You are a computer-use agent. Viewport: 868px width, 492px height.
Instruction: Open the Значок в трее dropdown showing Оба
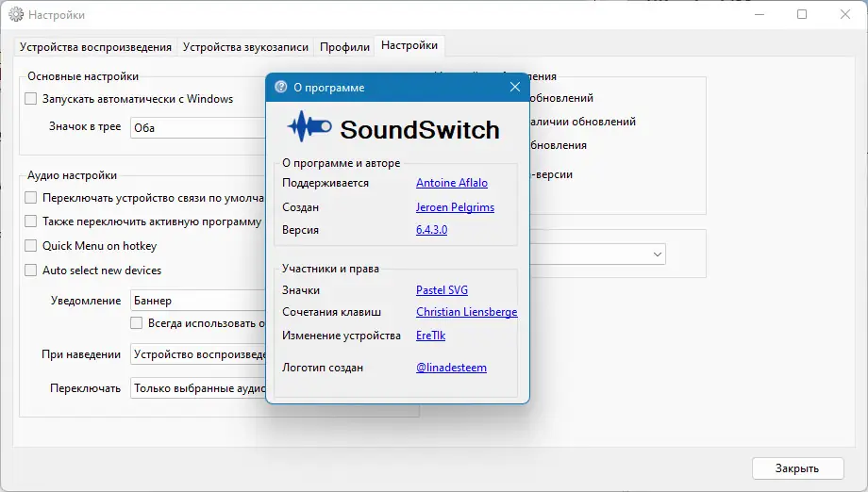(198, 127)
